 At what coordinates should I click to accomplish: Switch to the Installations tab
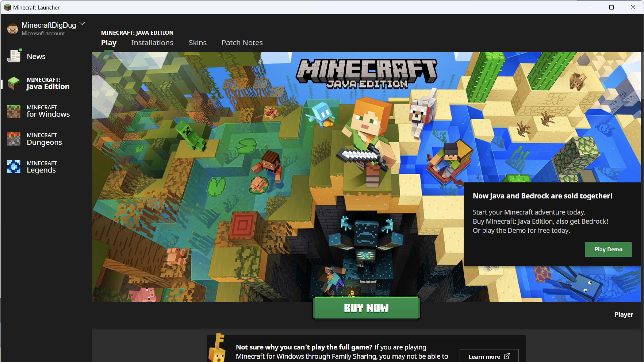(152, 42)
